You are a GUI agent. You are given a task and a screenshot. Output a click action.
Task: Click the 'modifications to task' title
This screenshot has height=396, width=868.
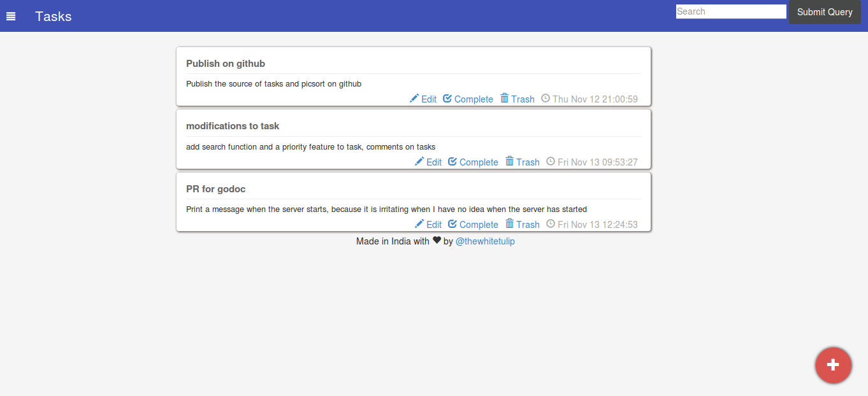tap(233, 126)
